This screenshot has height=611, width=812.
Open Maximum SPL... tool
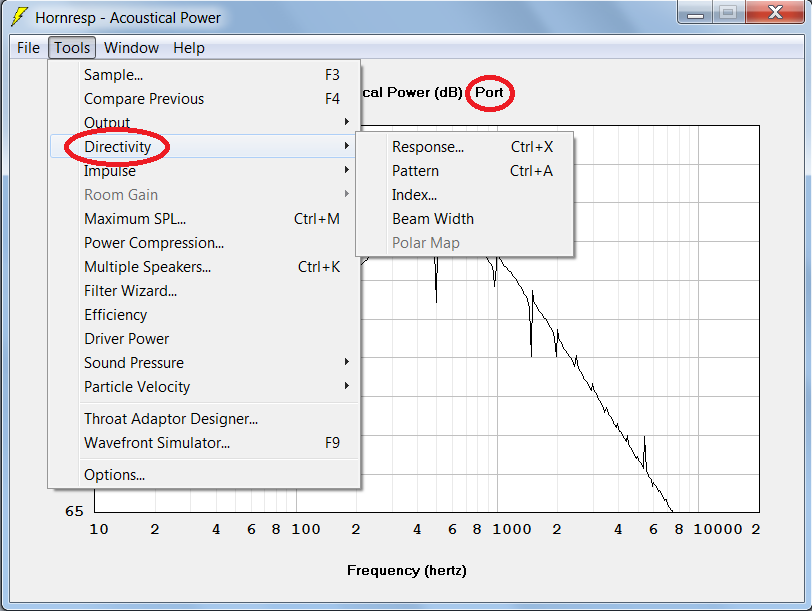point(205,219)
